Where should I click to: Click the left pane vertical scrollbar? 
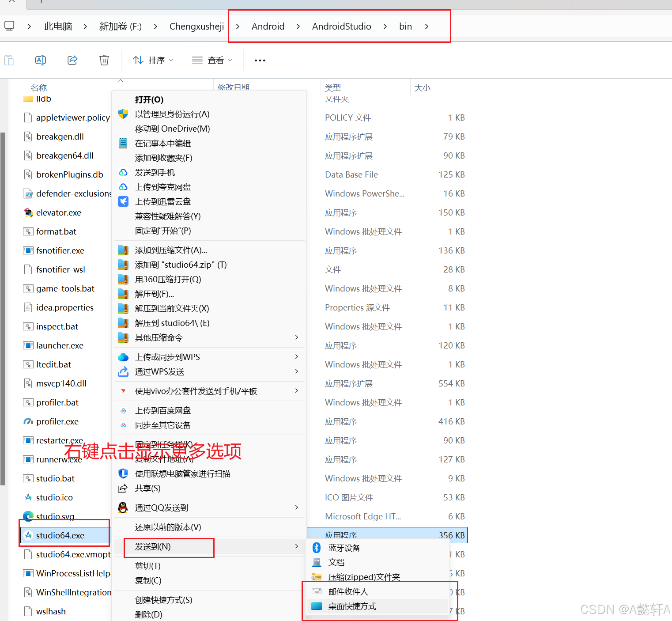(3, 309)
